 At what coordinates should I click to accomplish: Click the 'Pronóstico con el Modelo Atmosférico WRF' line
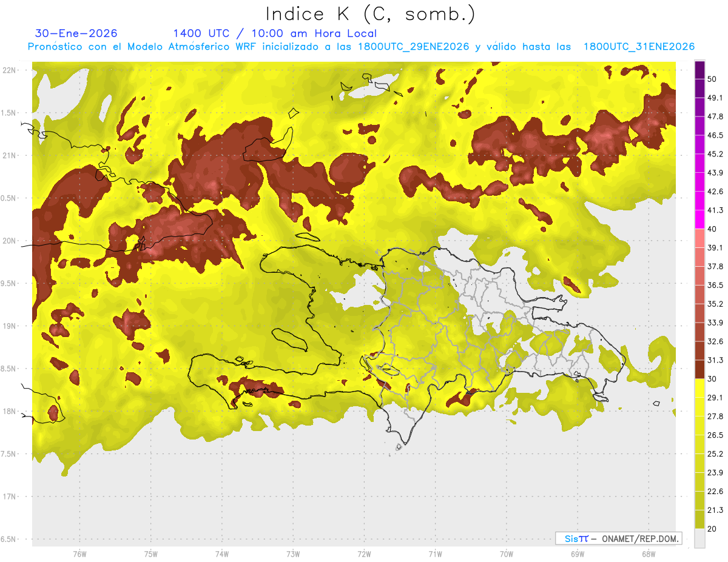[361, 47]
